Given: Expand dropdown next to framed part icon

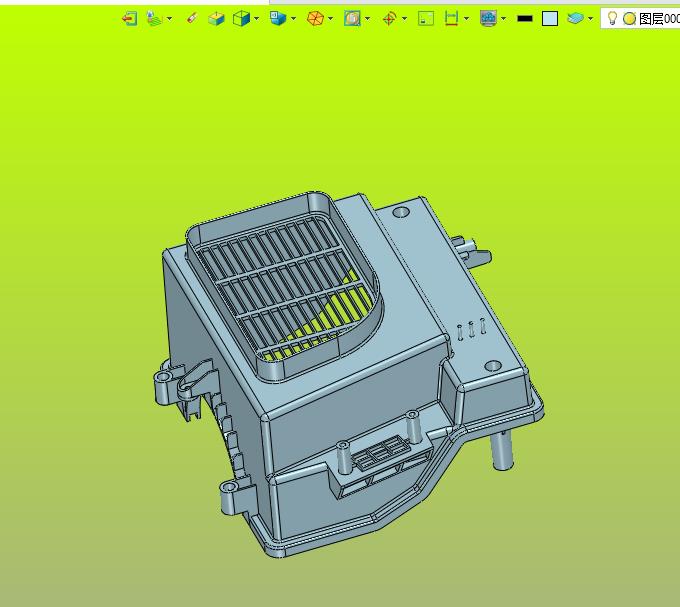Looking at the screenshot, I should (367, 19).
